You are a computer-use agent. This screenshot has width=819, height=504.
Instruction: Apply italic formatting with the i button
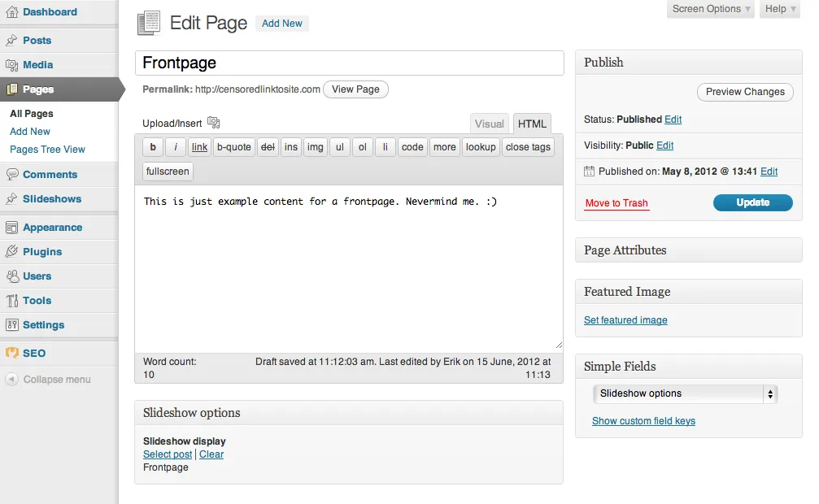(x=175, y=146)
